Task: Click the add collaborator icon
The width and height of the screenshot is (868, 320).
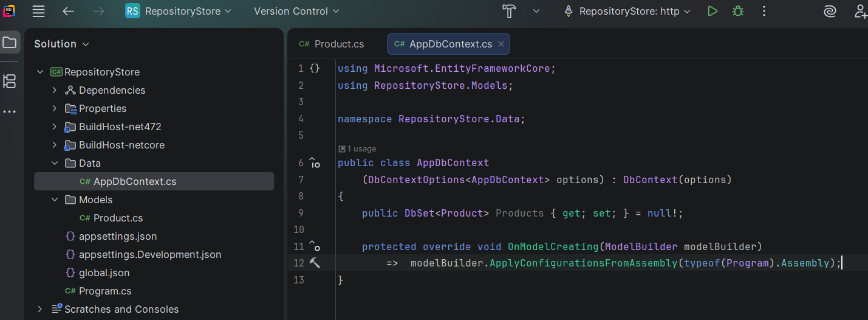Action: [x=860, y=11]
